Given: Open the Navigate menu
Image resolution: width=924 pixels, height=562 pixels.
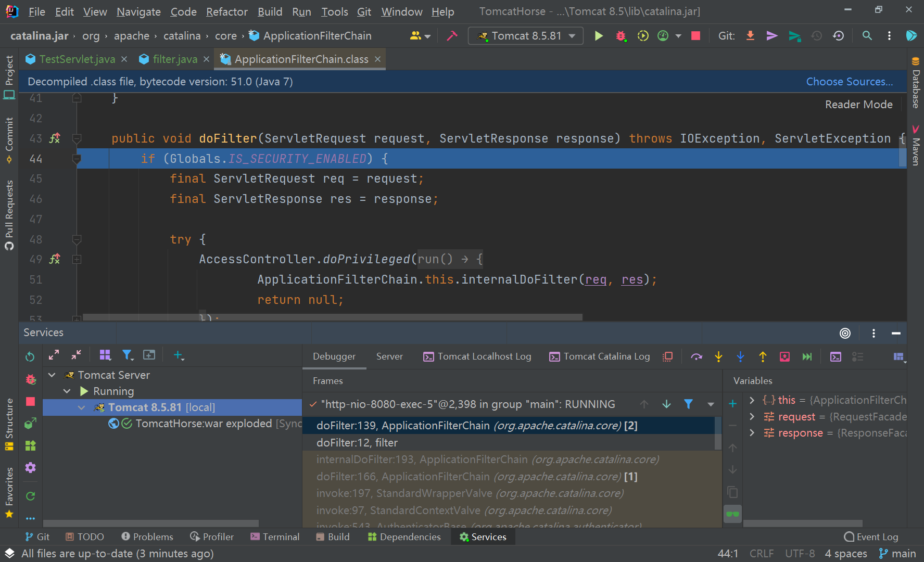Looking at the screenshot, I should point(138,11).
